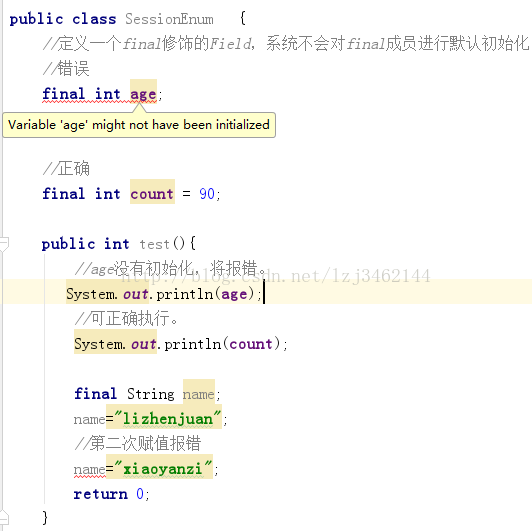Click the closing fold marker of test()

pyautogui.click(x=4, y=518)
